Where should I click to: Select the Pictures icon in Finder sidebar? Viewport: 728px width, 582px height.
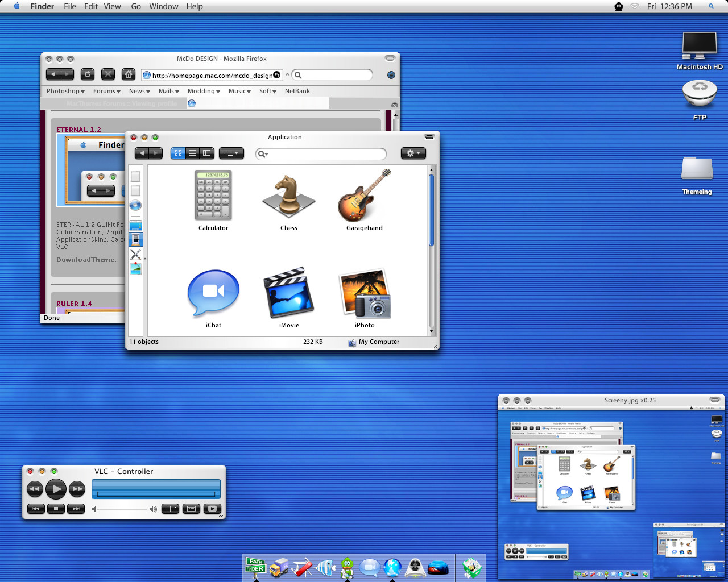[135, 268]
